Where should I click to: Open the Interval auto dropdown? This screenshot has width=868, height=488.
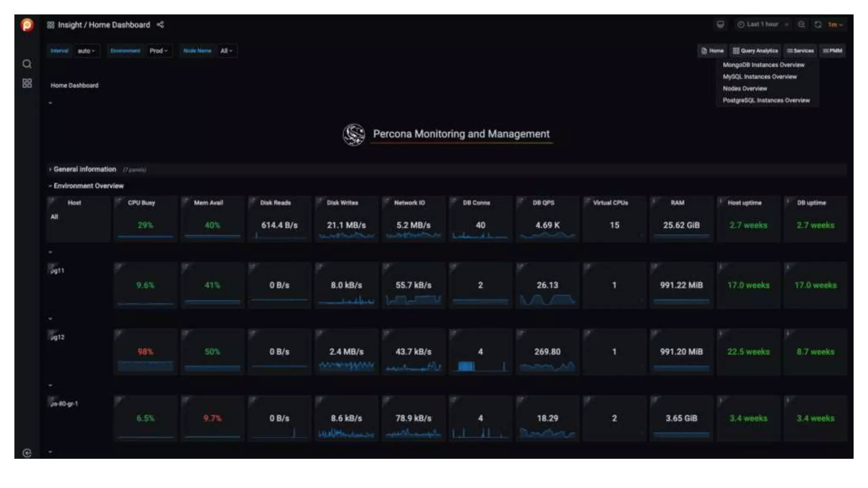[86, 51]
